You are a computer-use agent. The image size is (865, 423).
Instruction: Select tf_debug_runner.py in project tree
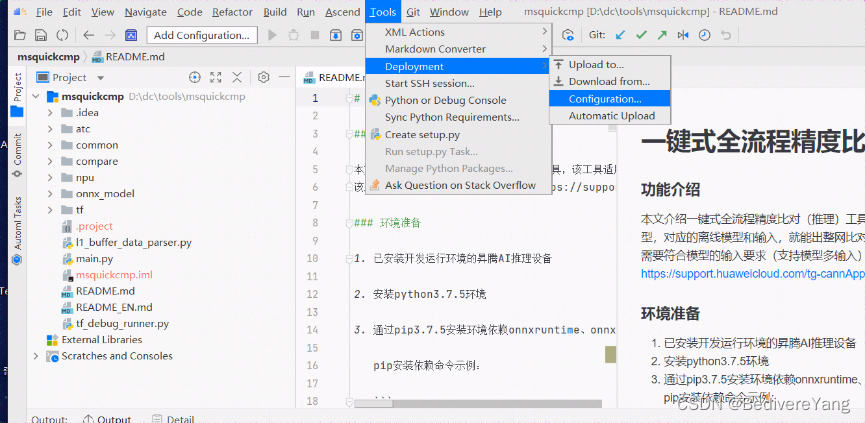(x=122, y=324)
